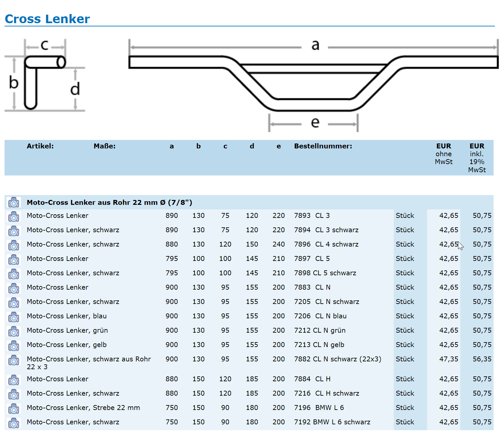Click order number 7884 CL H
Screen dimensions: 504x439
[x=312, y=379]
